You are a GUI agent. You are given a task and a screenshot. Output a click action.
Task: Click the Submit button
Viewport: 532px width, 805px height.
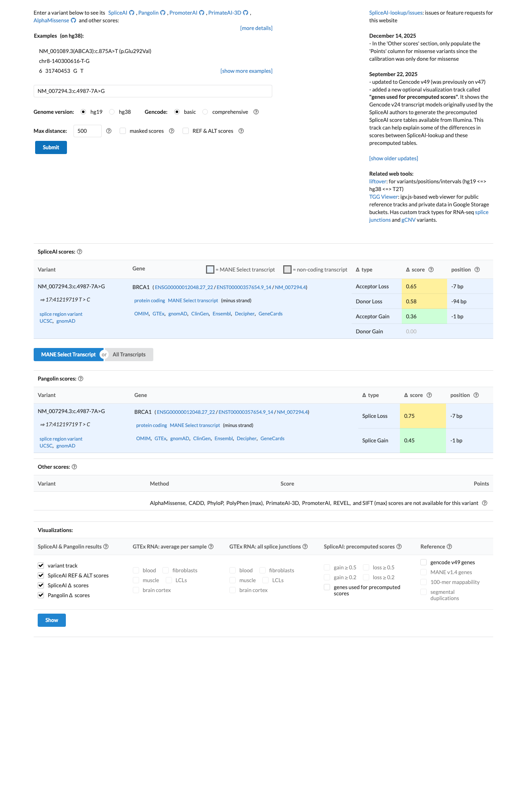click(x=51, y=147)
